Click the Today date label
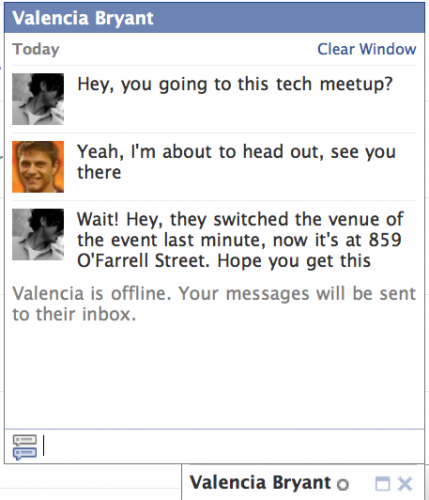 point(36,49)
